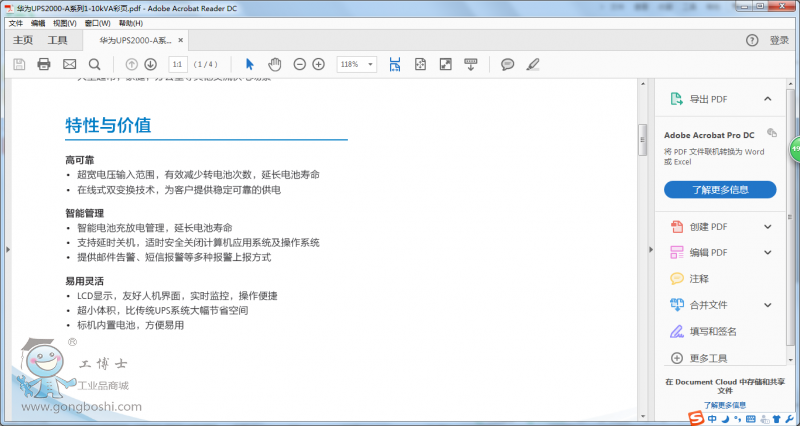Image resolution: width=800 pixels, height=426 pixels.
Task: Click the Sogou input method S icon
Action: pos(695,418)
